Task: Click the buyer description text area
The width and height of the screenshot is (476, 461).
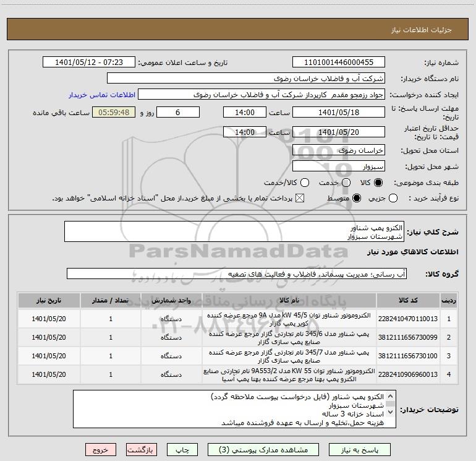Action: tap(234, 409)
